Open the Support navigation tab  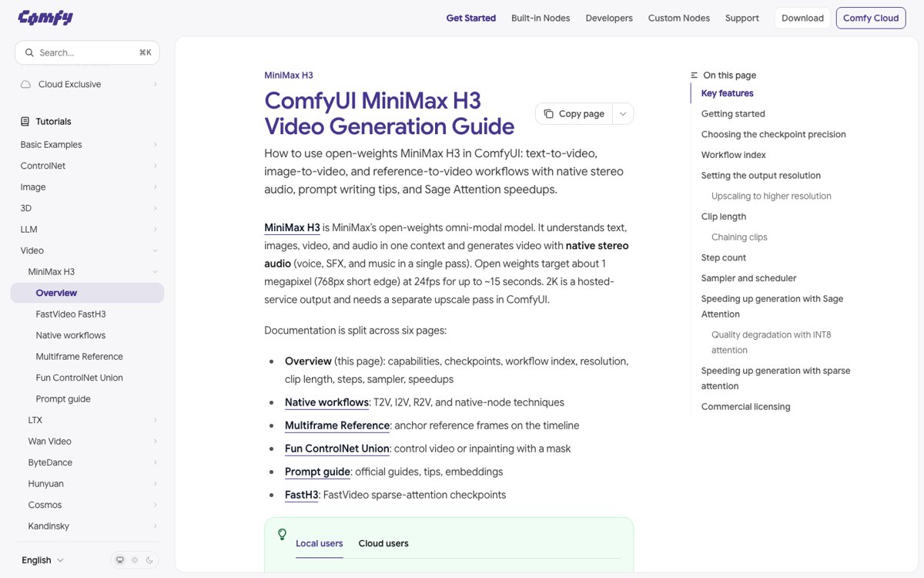pyautogui.click(x=742, y=18)
